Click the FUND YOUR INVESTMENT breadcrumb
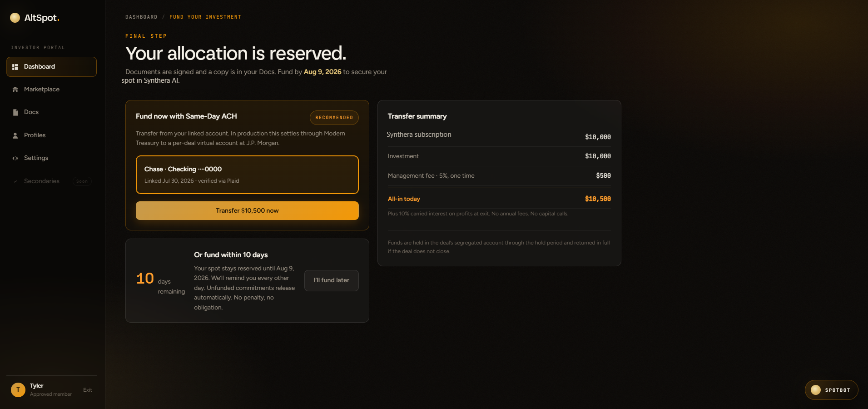Image resolution: width=868 pixels, height=409 pixels. click(x=205, y=17)
